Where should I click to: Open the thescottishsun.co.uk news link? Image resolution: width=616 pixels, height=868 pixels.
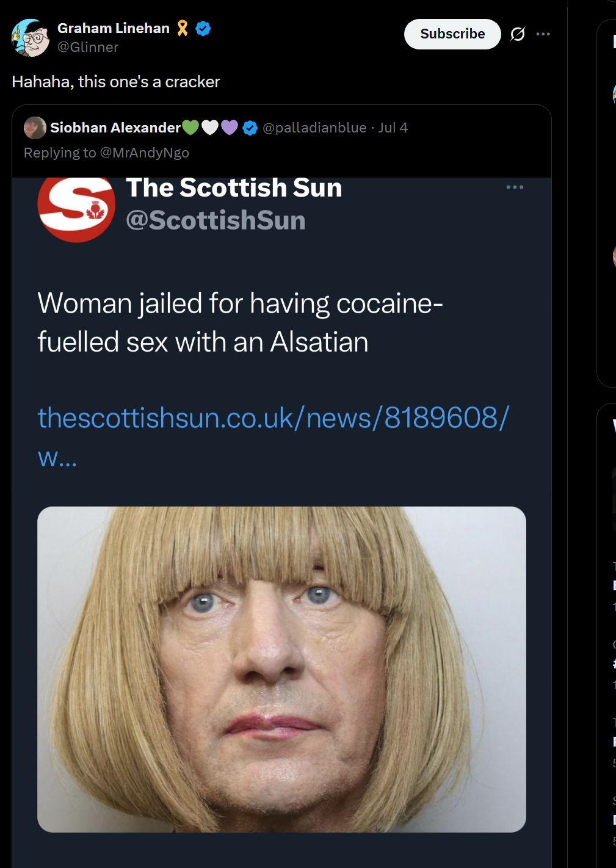273,418
